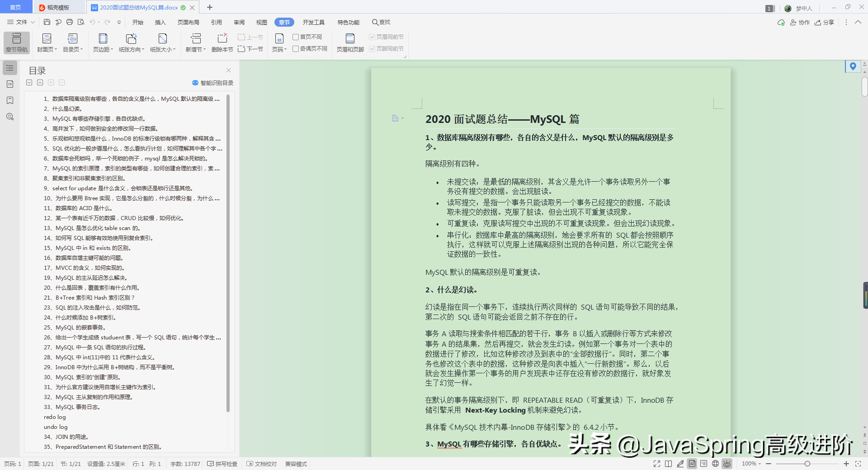Viewport: 868px width, 470px height.
Task: Switch to 引用 ribbon tab
Action: 217,22
